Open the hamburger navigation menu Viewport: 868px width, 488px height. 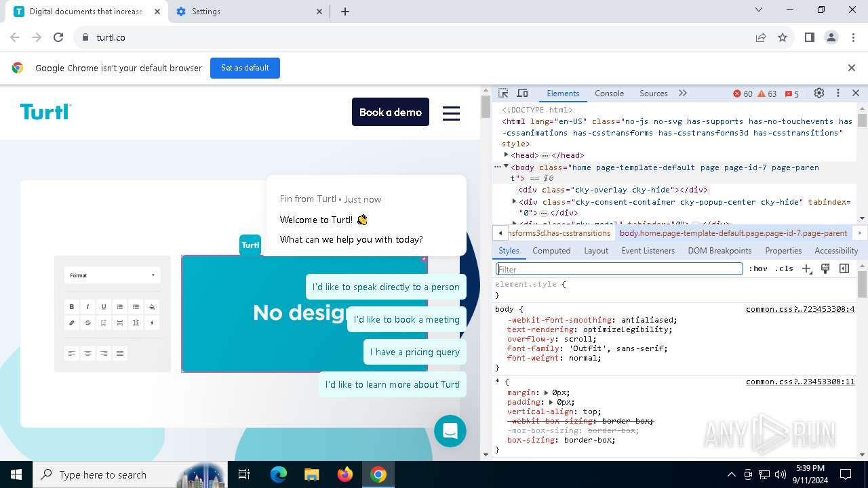[452, 113]
